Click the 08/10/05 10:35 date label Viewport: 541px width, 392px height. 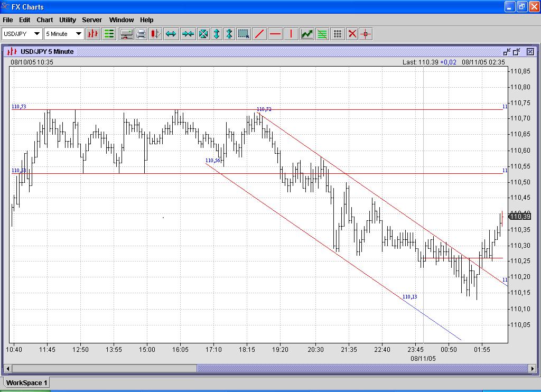point(32,62)
